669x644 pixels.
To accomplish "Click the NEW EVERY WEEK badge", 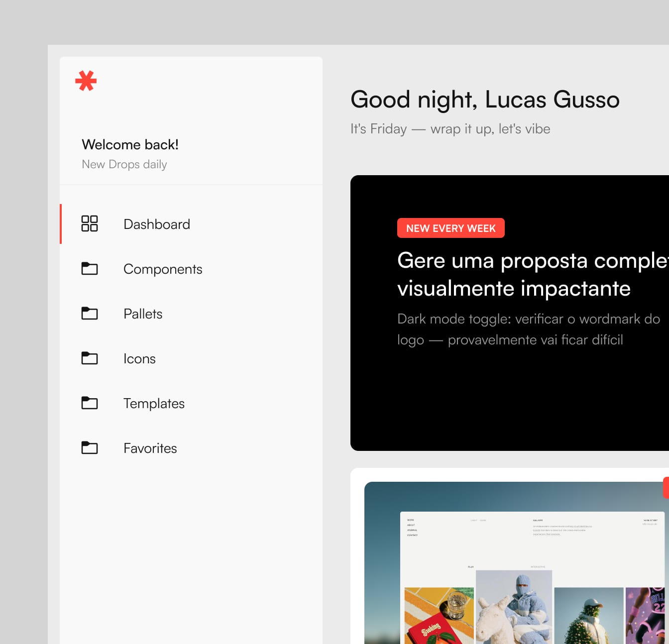I will point(451,228).
